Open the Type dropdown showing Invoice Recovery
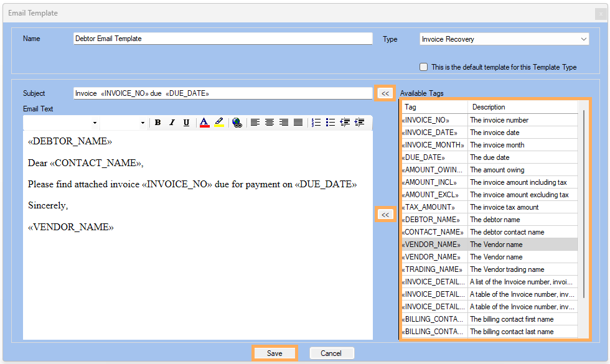610x364 pixels. click(504, 39)
